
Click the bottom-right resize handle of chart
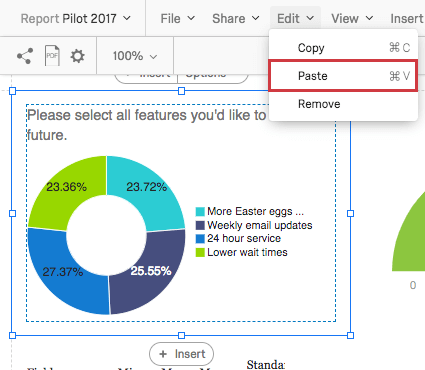[350, 335]
